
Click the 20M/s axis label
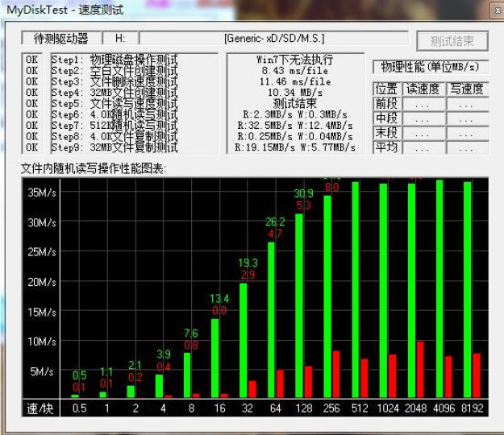point(42,282)
